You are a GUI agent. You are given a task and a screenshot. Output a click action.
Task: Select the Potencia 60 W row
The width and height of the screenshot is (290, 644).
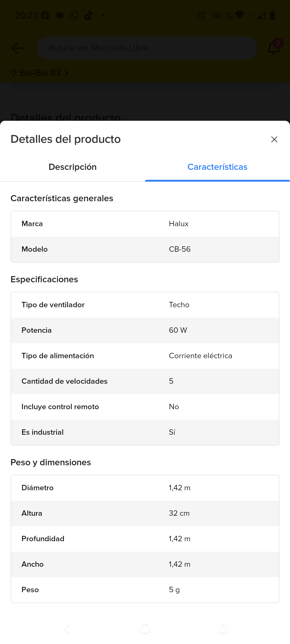coord(145,330)
